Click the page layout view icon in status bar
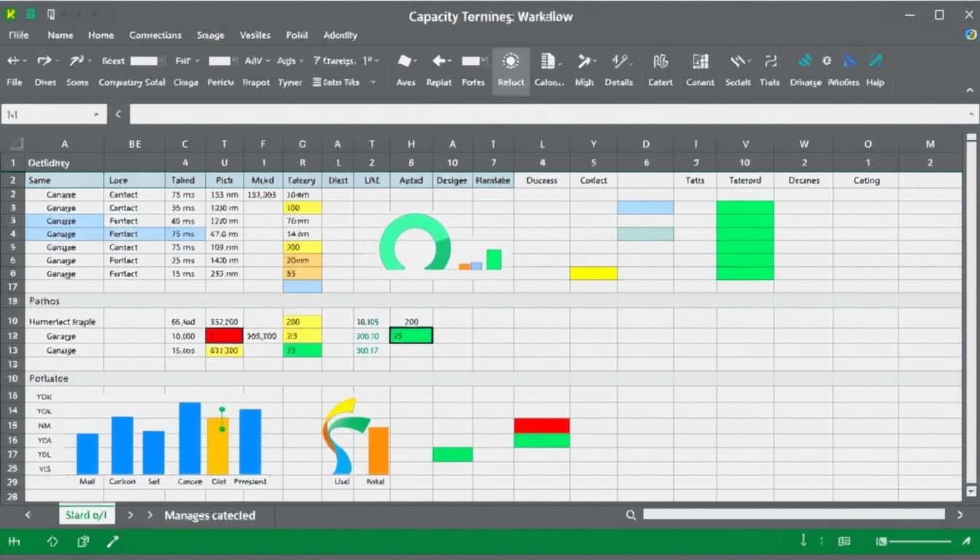The image size is (980, 560). (x=844, y=542)
